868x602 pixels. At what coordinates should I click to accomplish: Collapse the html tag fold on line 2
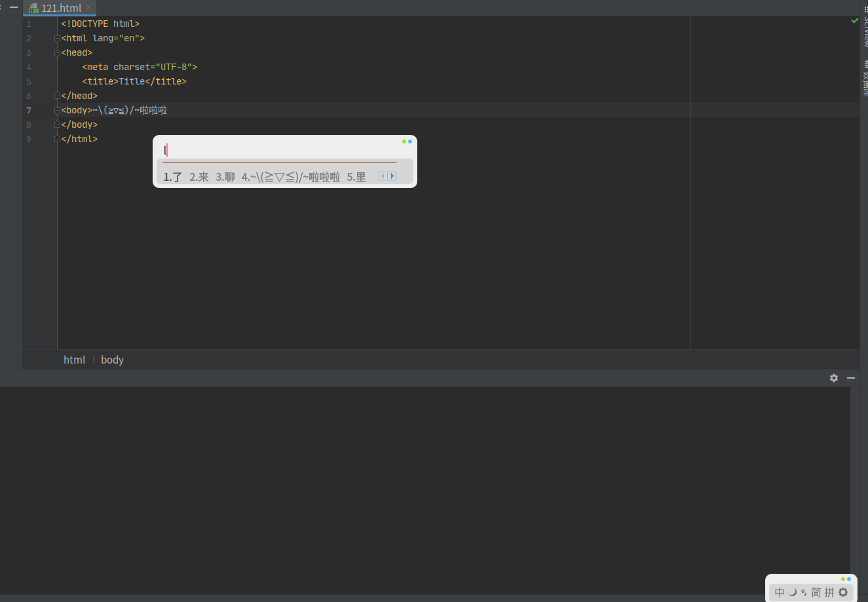(x=57, y=39)
